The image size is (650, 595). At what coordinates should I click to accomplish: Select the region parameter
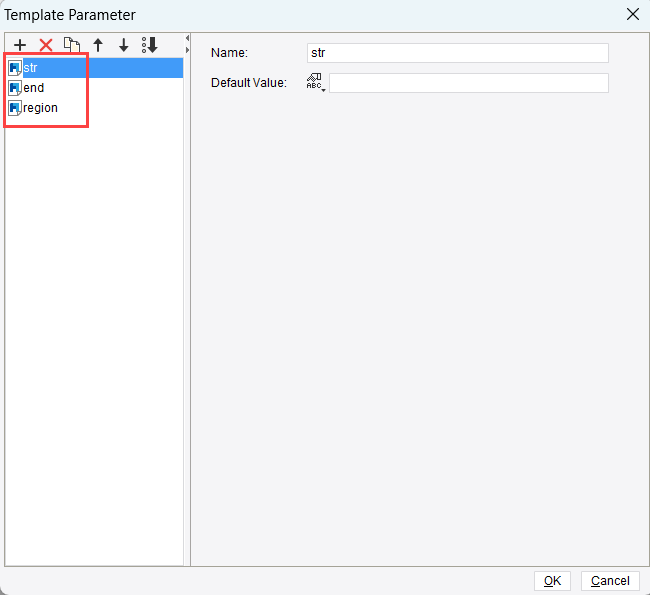(95, 108)
